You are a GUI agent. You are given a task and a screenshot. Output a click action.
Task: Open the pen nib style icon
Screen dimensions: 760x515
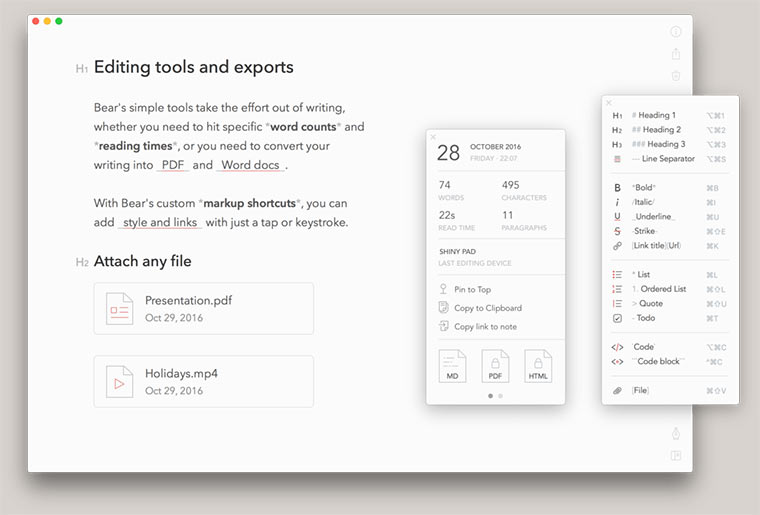point(676,433)
